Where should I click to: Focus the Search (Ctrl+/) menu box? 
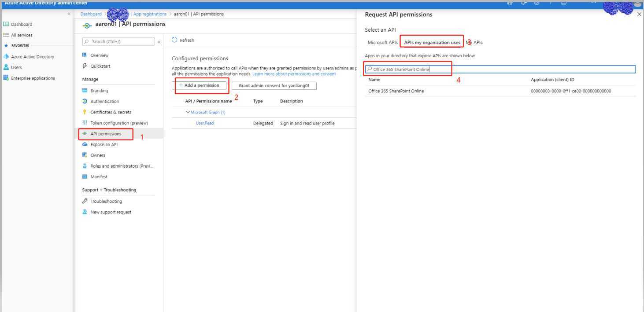tap(118, 41)
